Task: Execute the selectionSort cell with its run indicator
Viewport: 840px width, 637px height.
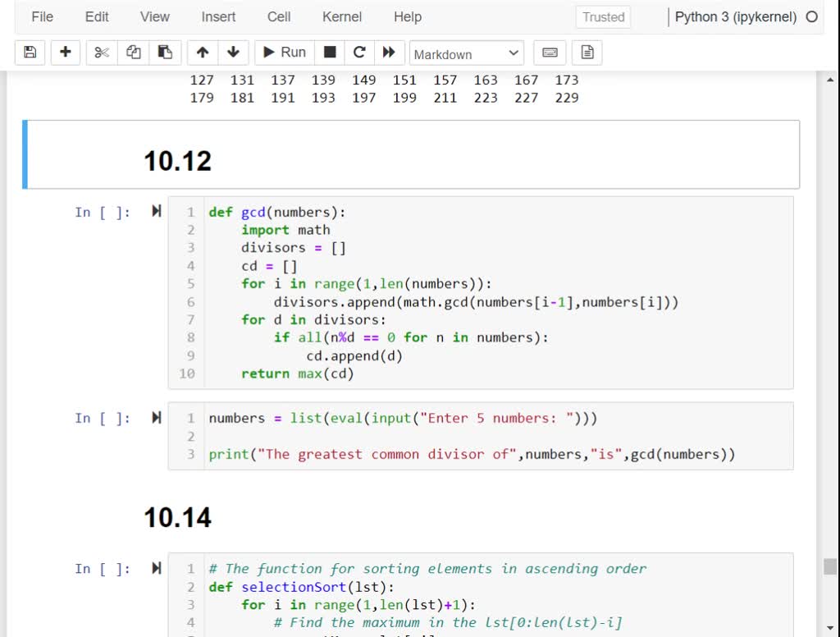Action: 156,568
